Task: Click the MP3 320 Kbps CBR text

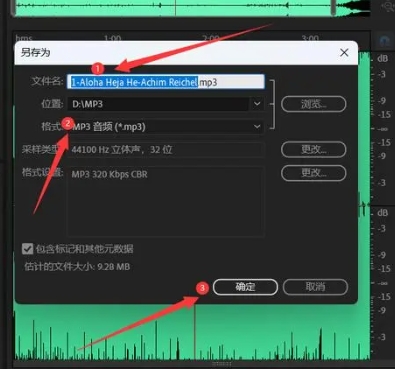Action: (109, 174)
